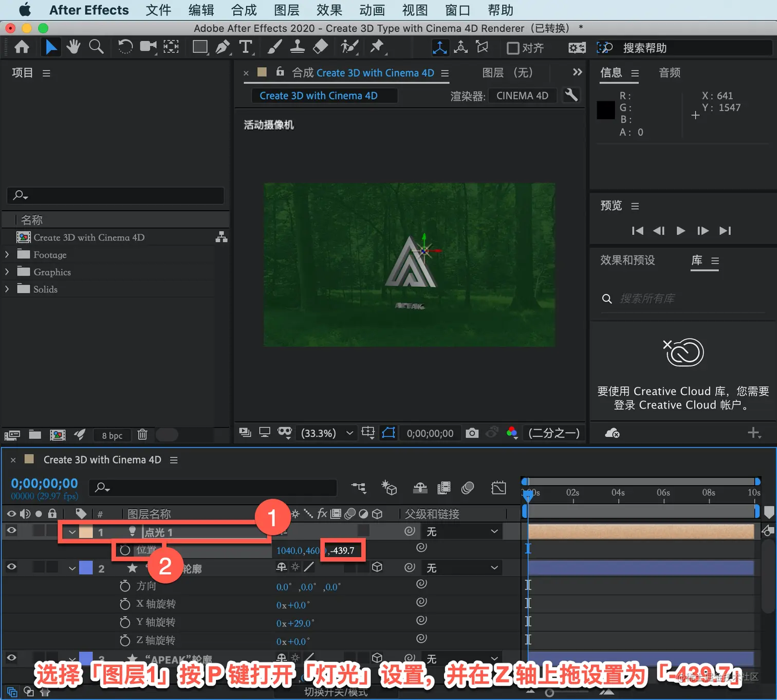Open the show channel and color management icon
This screenshot has width=777, height=700.
tap(512, 433)
